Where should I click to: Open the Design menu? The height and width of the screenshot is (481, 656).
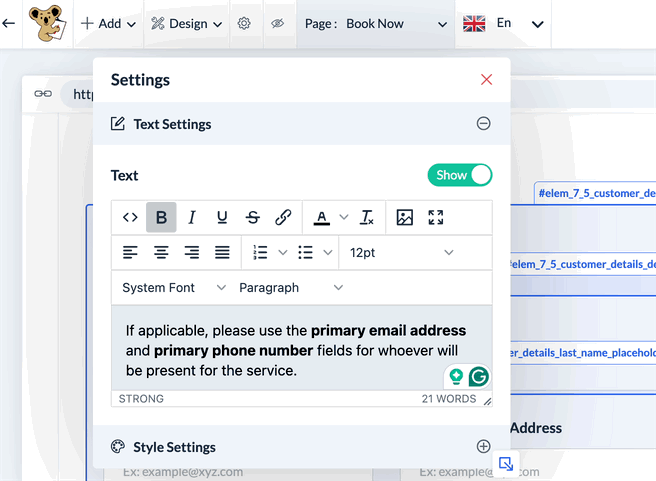click(x=187, y=24)
